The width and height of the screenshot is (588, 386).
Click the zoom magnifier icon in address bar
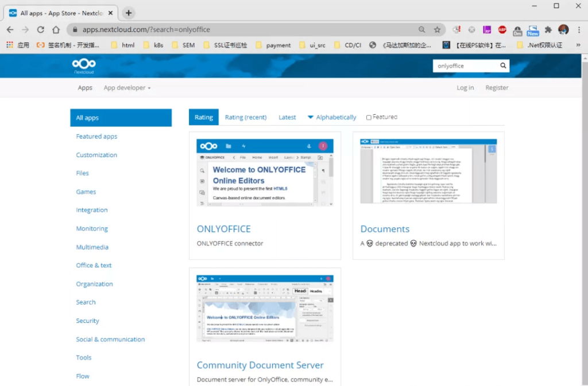(422, 30)
